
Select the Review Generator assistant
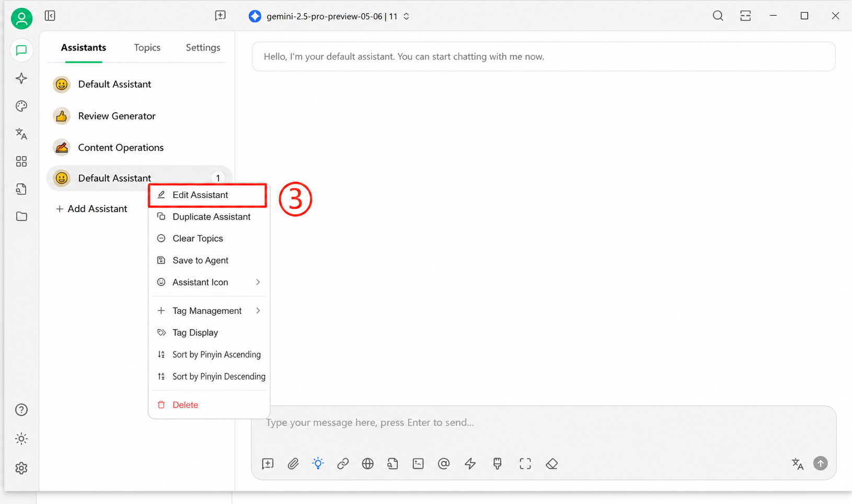click(139, 116)
